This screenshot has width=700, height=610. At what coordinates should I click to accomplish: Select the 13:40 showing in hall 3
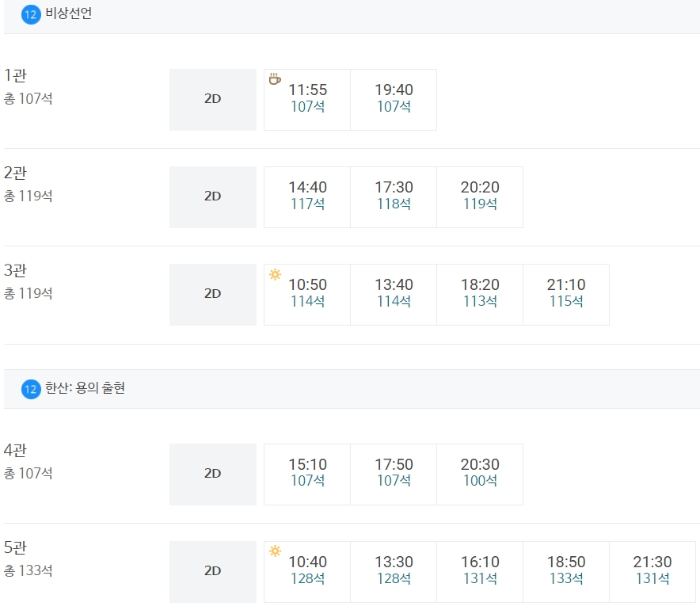pos(394,294)
